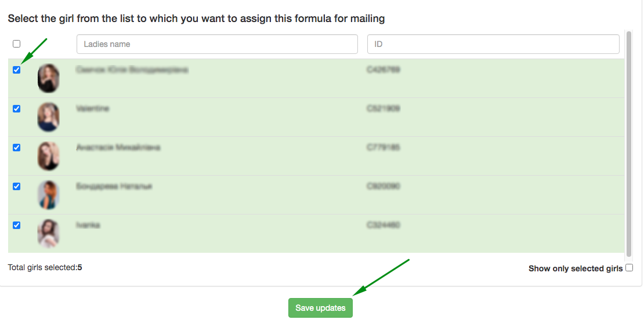The width and height of the screenshot is (644, 327).
Task: Toggle the select-all checkbox in the header
Action: (16, 44)
